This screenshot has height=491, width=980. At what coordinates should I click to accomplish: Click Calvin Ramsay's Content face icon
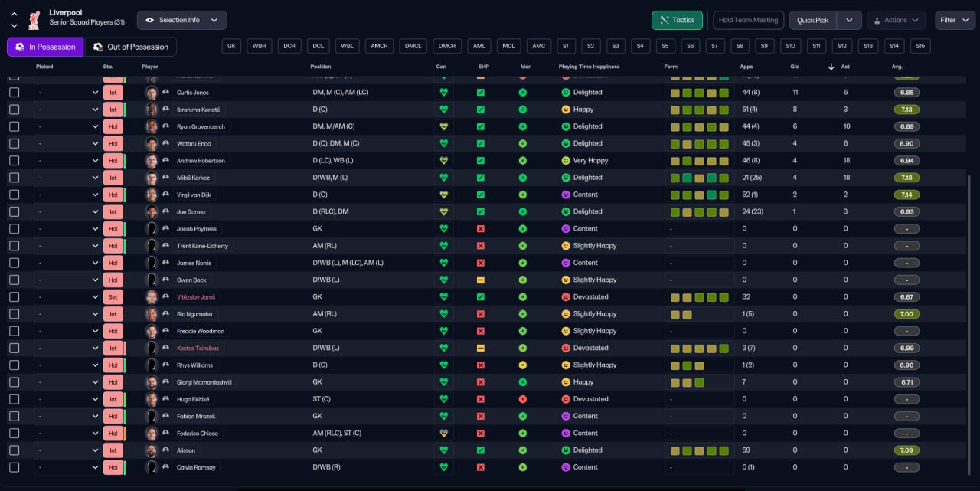[x=566, y=467]
